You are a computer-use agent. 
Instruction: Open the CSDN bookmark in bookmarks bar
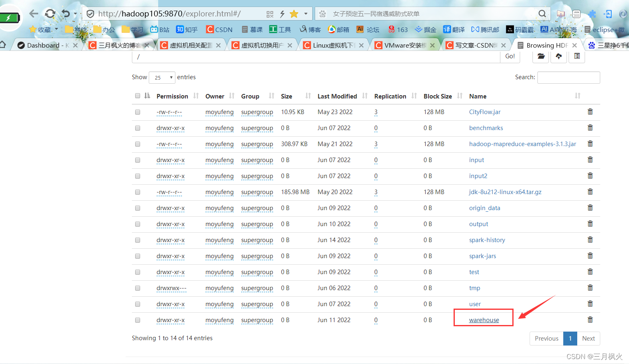[x=219, y=30]
